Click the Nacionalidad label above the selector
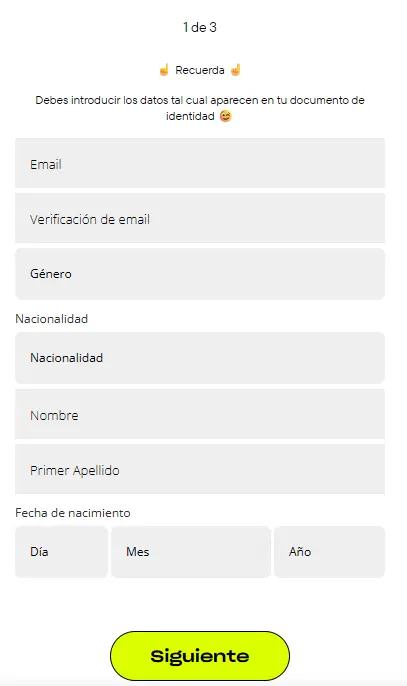Screen dimensions: 407x686 [52, 319]
